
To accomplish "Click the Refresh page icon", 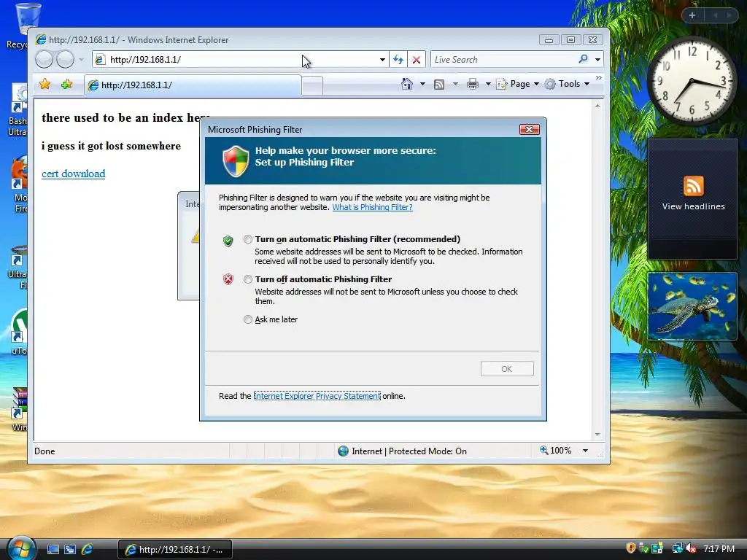I will (398, 60).
